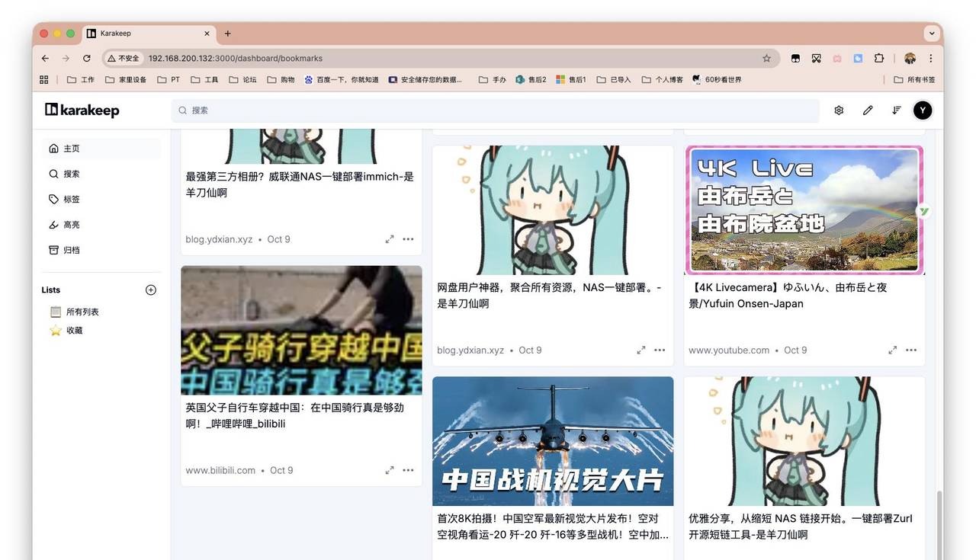Open the ... menu on the Yufuin YouTube card

tap(910, 350)
